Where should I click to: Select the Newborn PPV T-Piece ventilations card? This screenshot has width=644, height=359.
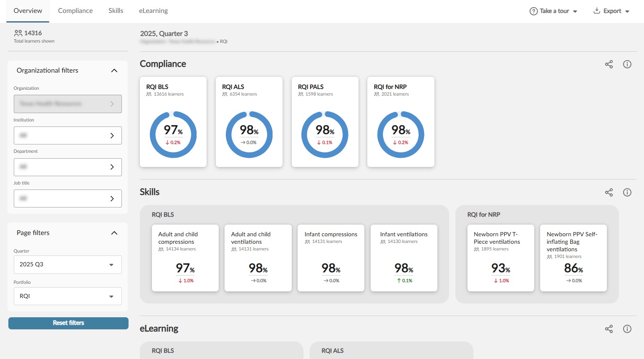(500, 258)
